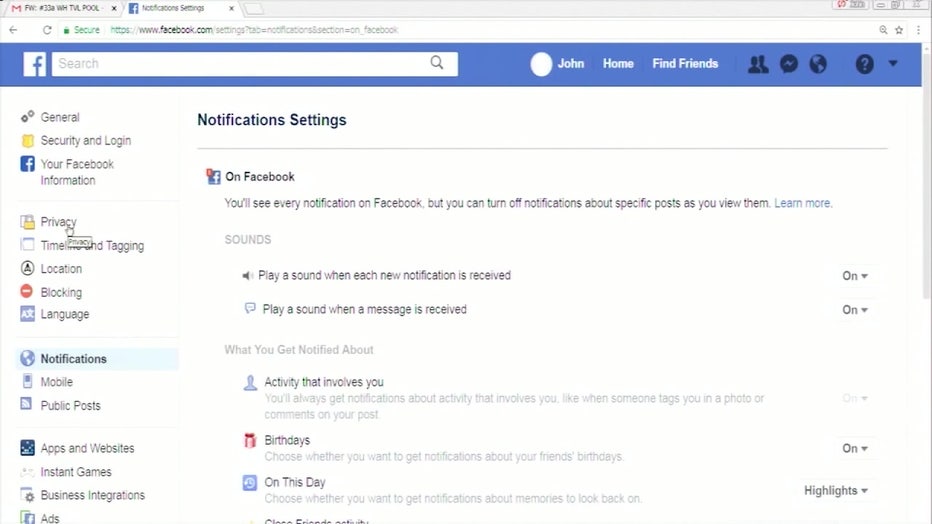Open the Birthdays On dropdown
932x524 pixels.
[855, 449]
